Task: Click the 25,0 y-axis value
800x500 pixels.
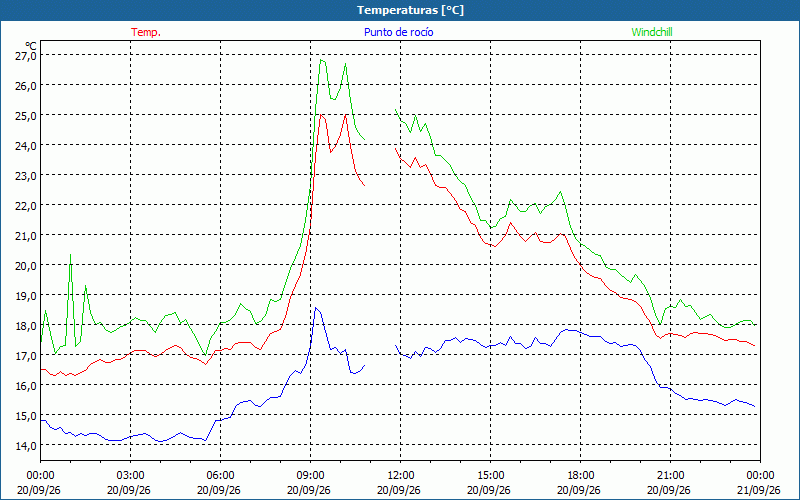Action: 26,116
